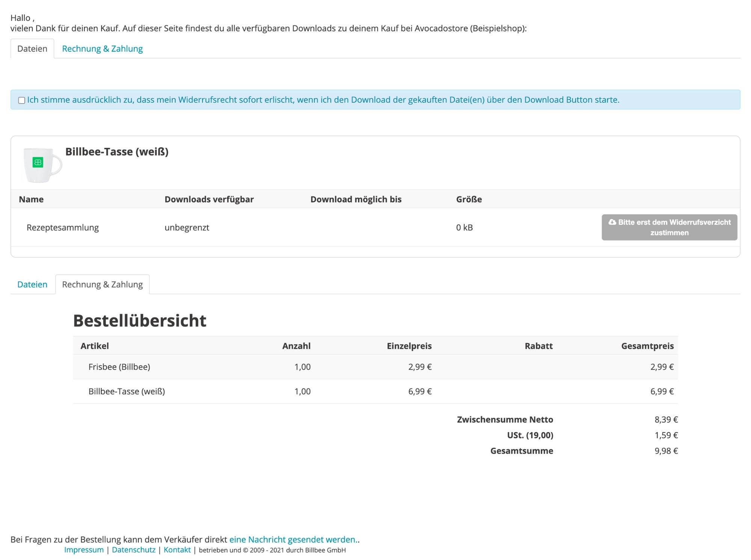Viewport: 751px width, 560px height.
Task: Click the Widerrufsrecht consent text
Action: [323, 100]
